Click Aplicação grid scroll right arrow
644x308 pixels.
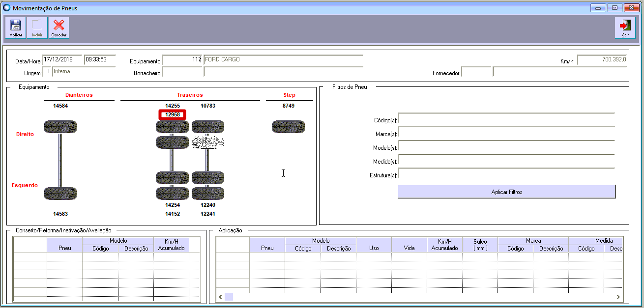[618, 297]
